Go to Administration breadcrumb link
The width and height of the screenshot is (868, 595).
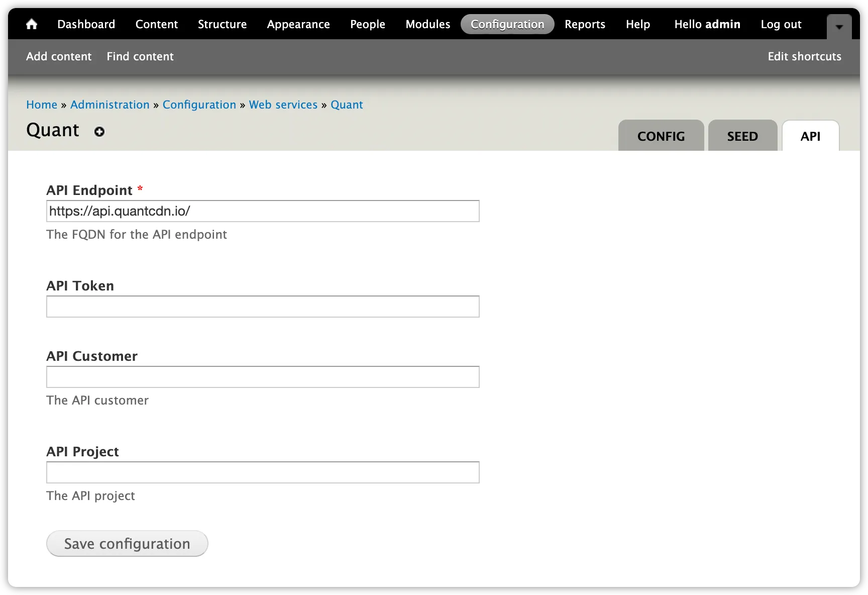[x=110, y=105]
